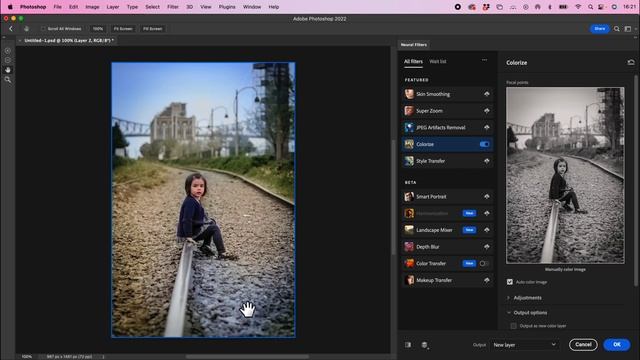This screenshot has width=640, height=360.
Task: Turn off the Colorize filter toggle
Action: 484,144
